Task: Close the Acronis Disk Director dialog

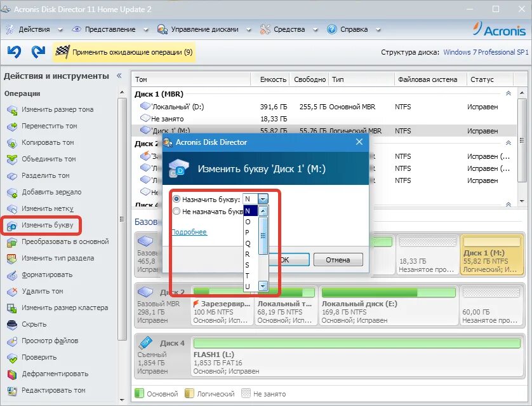Action: point(359,142)
